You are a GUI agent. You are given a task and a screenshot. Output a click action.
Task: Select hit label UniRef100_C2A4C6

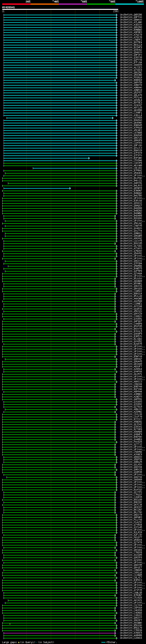tap(131, 638)
